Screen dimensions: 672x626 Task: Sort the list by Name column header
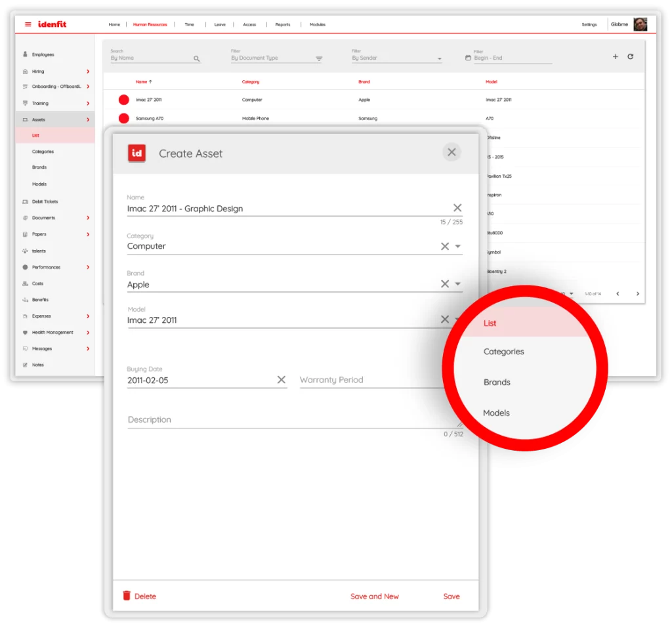click(142, 82)
